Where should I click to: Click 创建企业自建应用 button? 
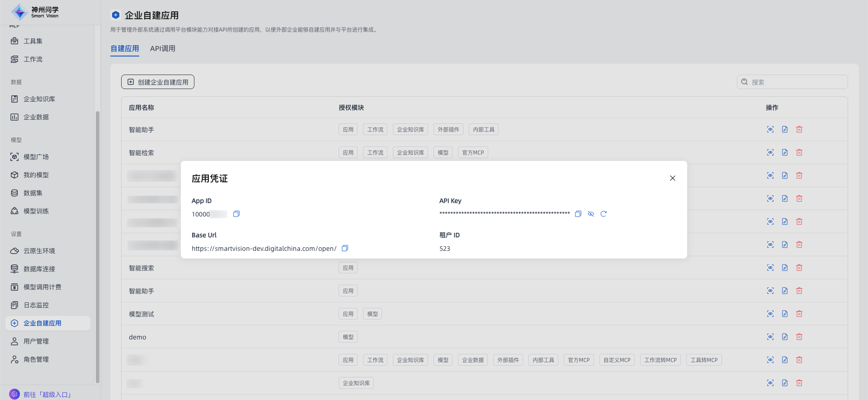pos(158,82)
